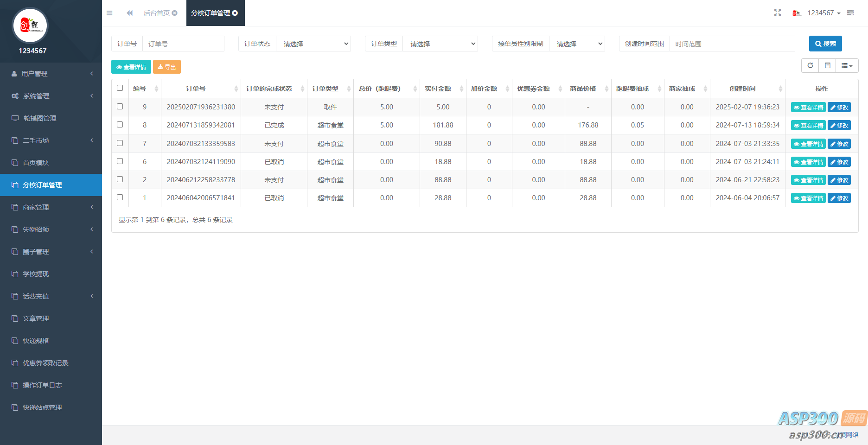The image size is (868, 445).
Task: Expand the columns list dropdown button
Action: tap(847, 66)
